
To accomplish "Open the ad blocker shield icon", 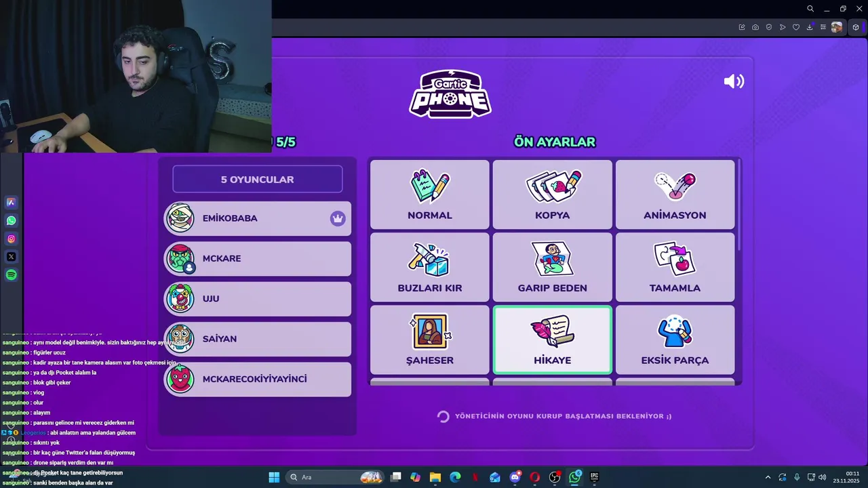I will [769, 27].
